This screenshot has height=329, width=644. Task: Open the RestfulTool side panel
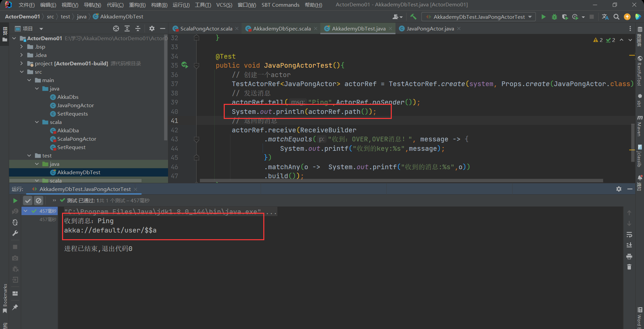tap(640, 70)
